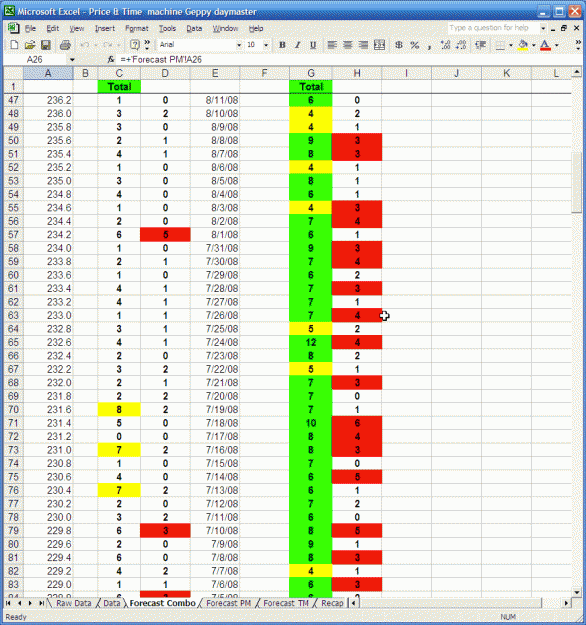
Task: Toggle Underline formatting
Action: (313, 45)
